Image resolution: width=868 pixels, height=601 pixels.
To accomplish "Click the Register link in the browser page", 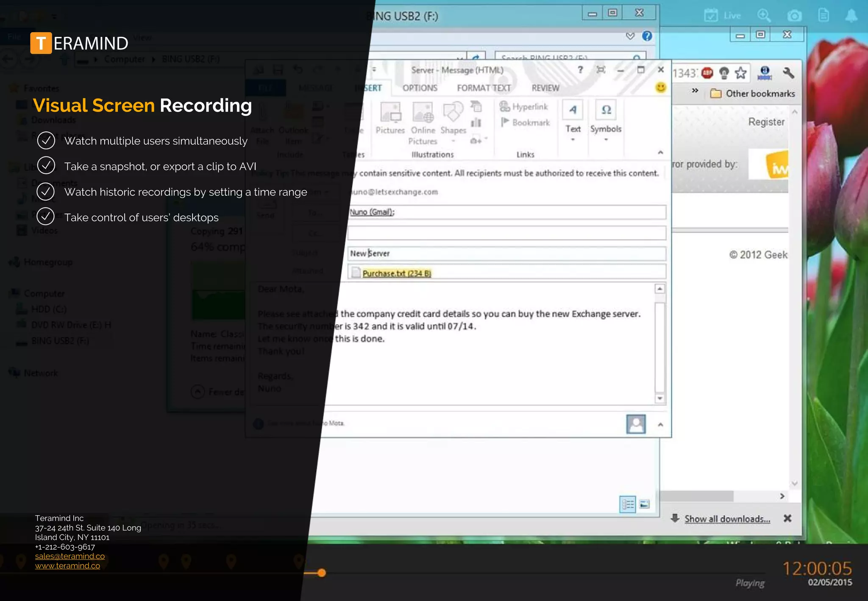I will (x=766, y=122).
